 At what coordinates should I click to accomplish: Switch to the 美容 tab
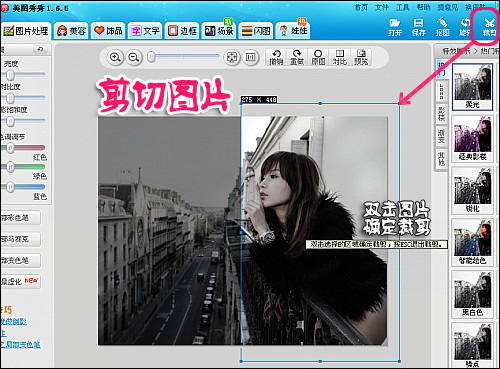71,31
